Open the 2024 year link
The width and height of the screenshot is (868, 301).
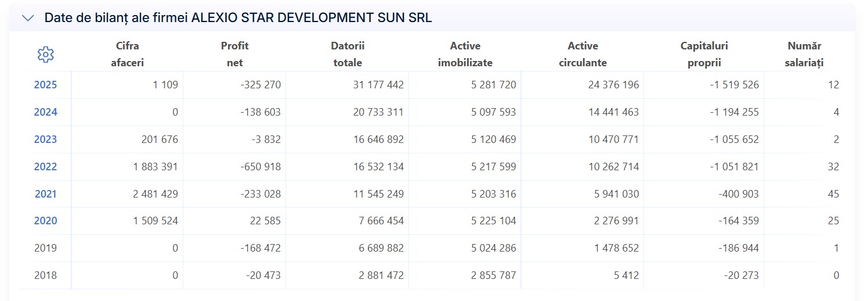pyautogui.click(x=45, y=112)
